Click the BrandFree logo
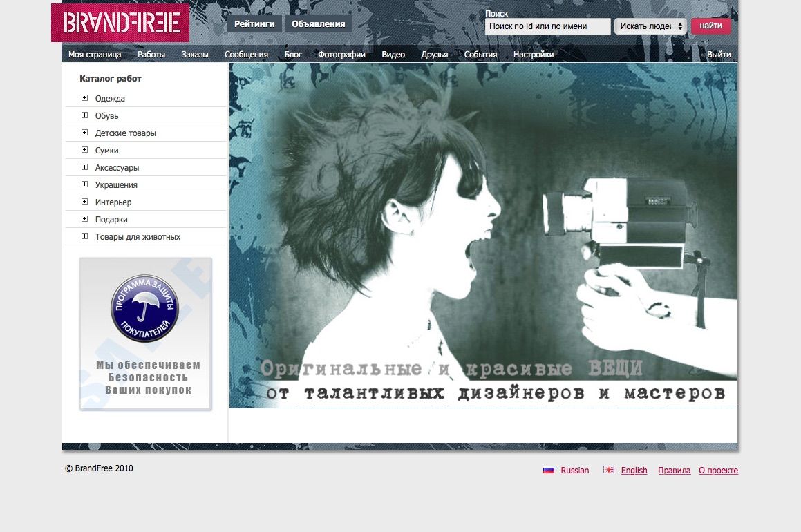Image resolution: width=801 pixels, height=532 pixels. [x=120, y=23]
